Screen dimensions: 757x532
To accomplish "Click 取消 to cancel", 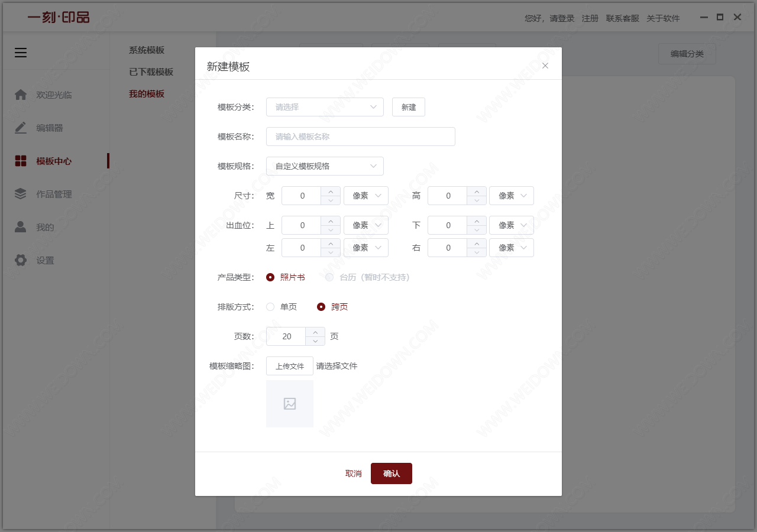I will 354,473.
